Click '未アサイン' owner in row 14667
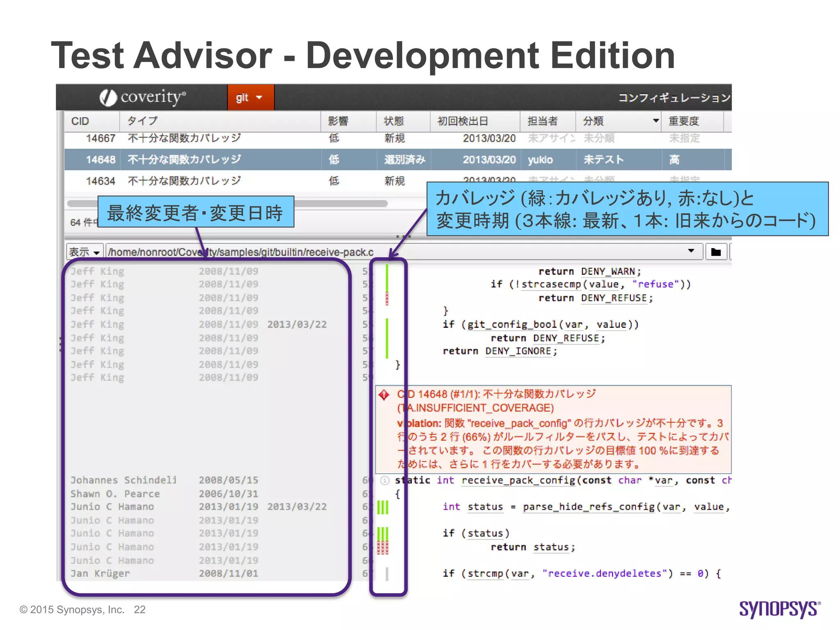840x630 pixels. point(551,138)
